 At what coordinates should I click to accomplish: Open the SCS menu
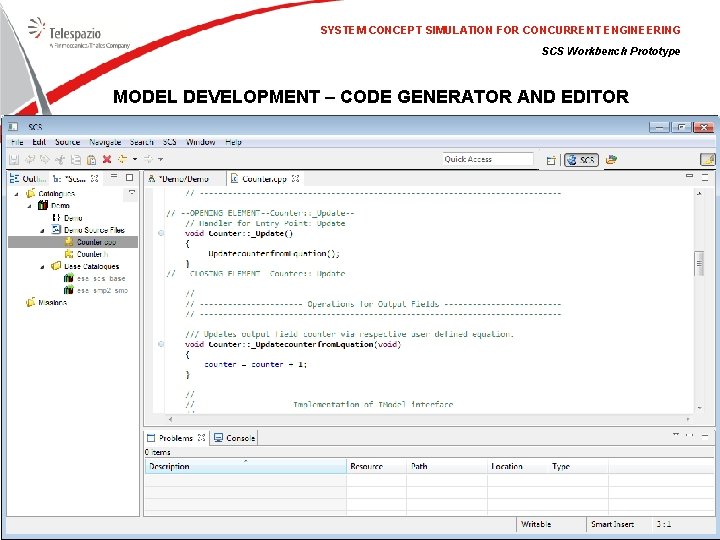pos(169,142)
